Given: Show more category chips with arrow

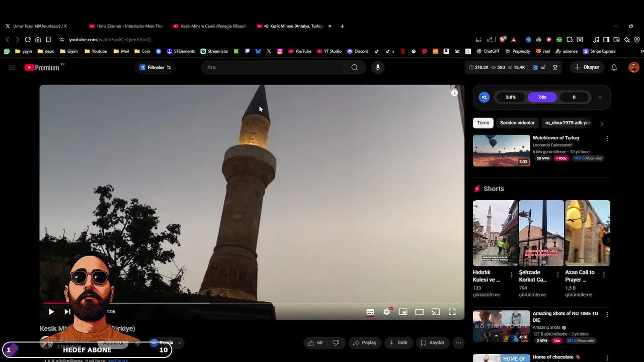Looking at the screenshot, I should [602, 123].
